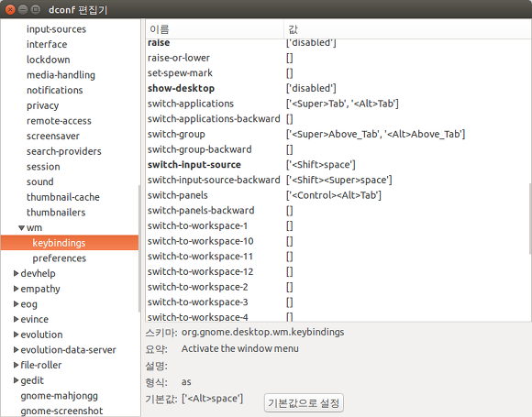This screenshot has width=532, height=417.
Task: Select the show-desktop key row
Action: pos(338,89)
